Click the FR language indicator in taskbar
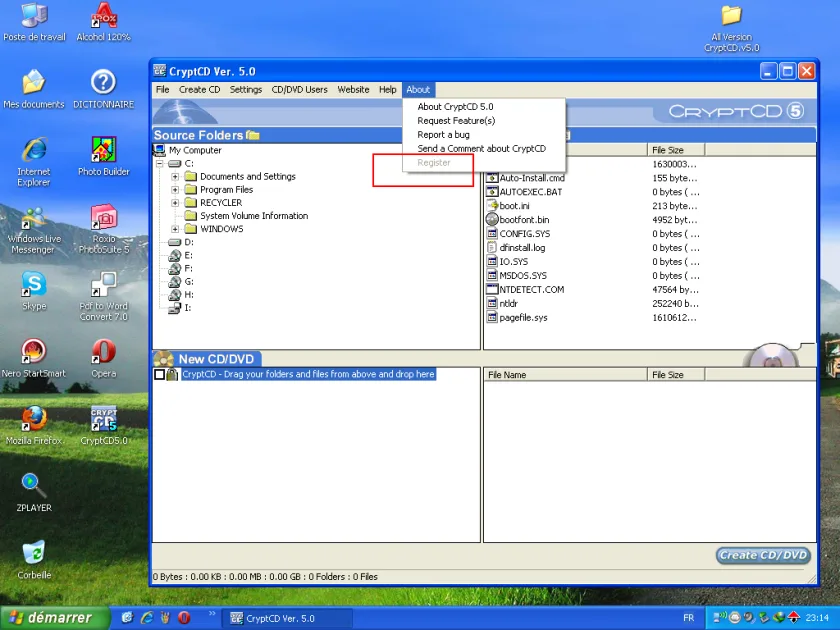 point(688,618)
